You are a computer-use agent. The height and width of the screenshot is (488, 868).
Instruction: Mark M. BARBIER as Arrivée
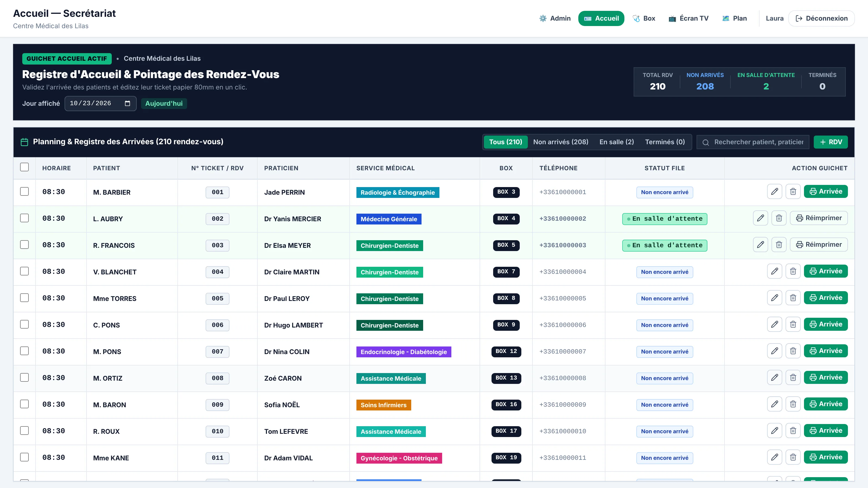[x=825, y=192]
